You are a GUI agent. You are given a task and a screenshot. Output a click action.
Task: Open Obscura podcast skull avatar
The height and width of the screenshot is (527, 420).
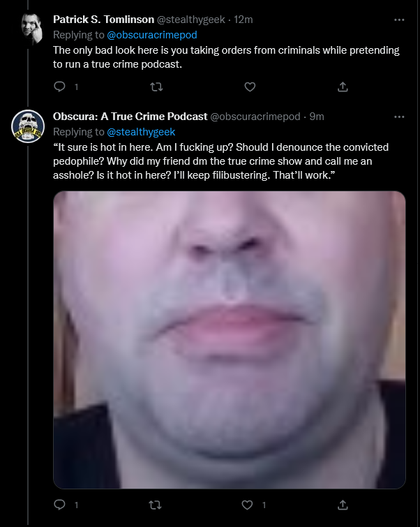click(28, 126)
